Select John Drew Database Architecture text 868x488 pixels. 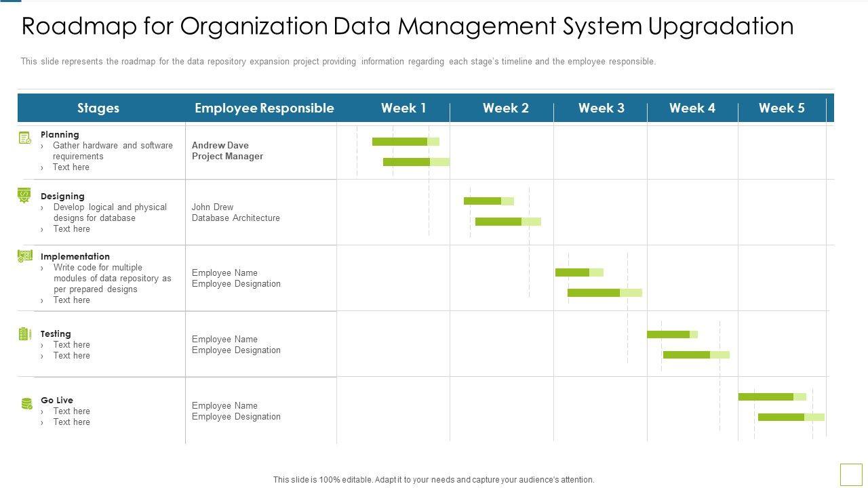click(x=235, y=212)
